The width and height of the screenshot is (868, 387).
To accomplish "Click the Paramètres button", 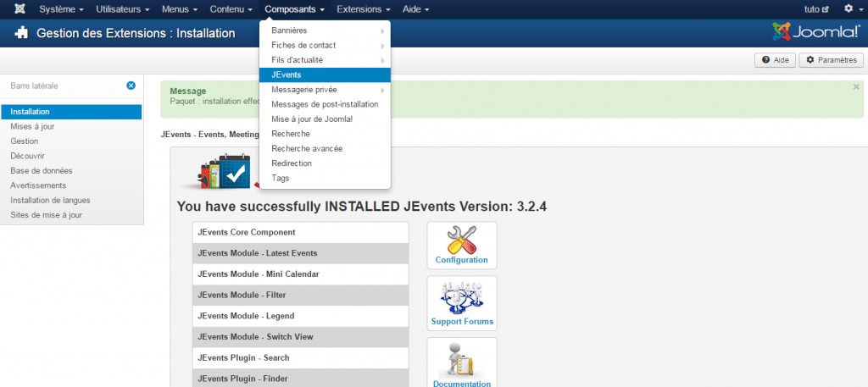I will [x=831, y=60].
